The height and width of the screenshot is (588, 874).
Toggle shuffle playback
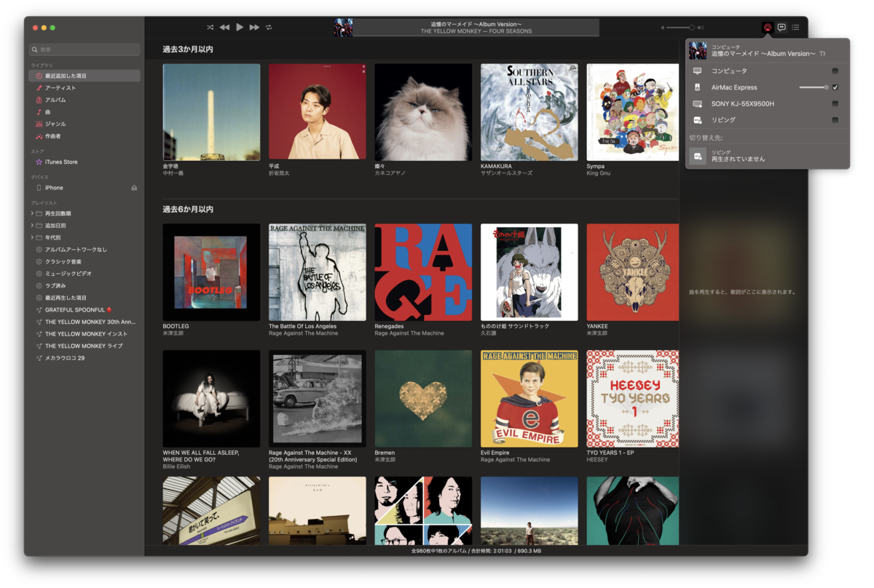coord(210,28)
